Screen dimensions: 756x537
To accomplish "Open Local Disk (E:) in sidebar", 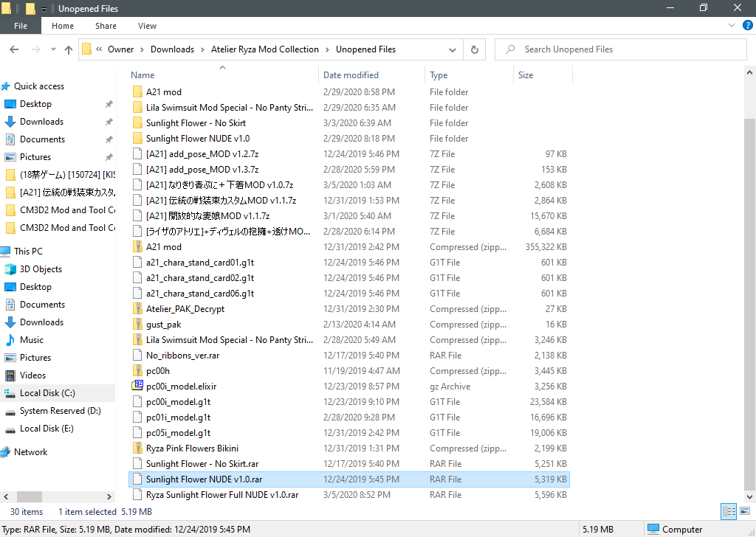I will (47, 429).
